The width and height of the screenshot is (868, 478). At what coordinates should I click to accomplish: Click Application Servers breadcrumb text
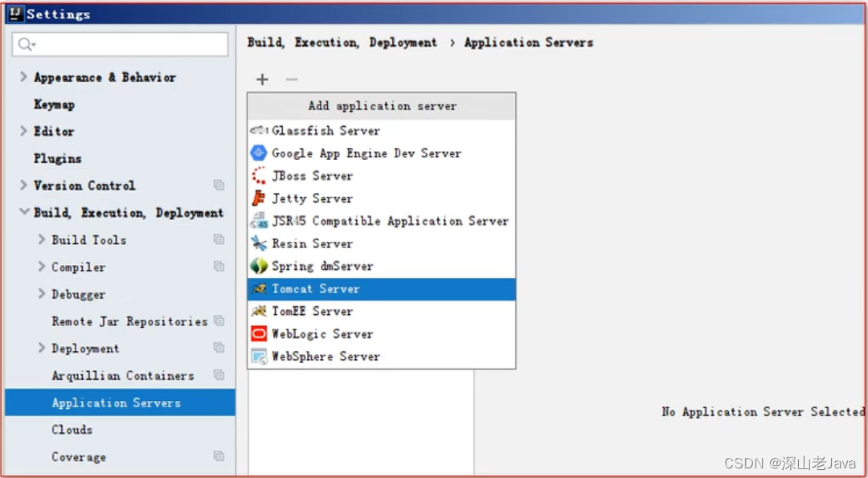[529, 43]
